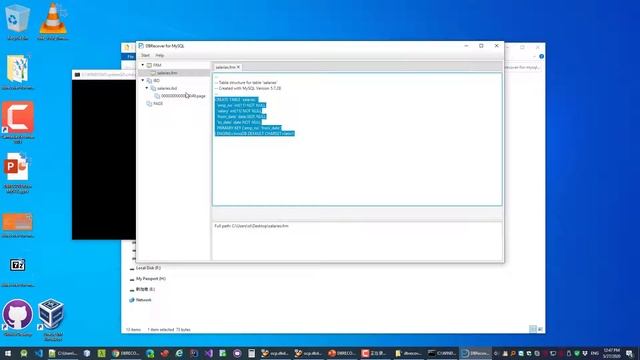Screen dimensions: 640x360
Task: Collapse the salaries.ibd tree node
Action: pyautogui.click(x=147, y=88)
